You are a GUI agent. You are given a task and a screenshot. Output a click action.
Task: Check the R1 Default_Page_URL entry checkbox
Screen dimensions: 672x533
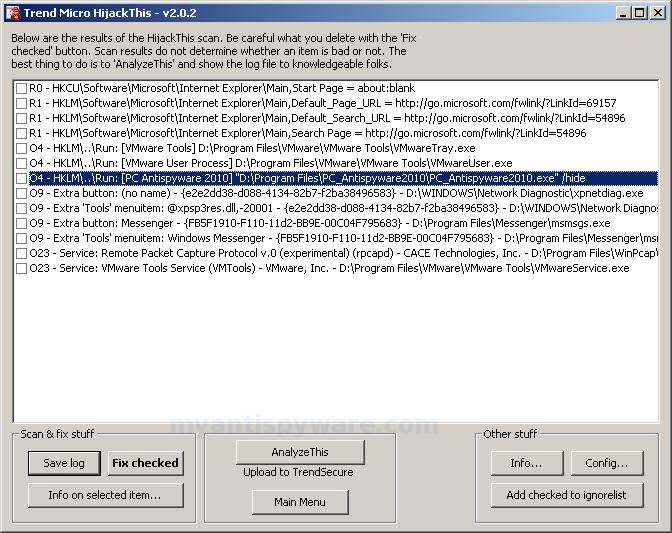[x=21, y=103]
